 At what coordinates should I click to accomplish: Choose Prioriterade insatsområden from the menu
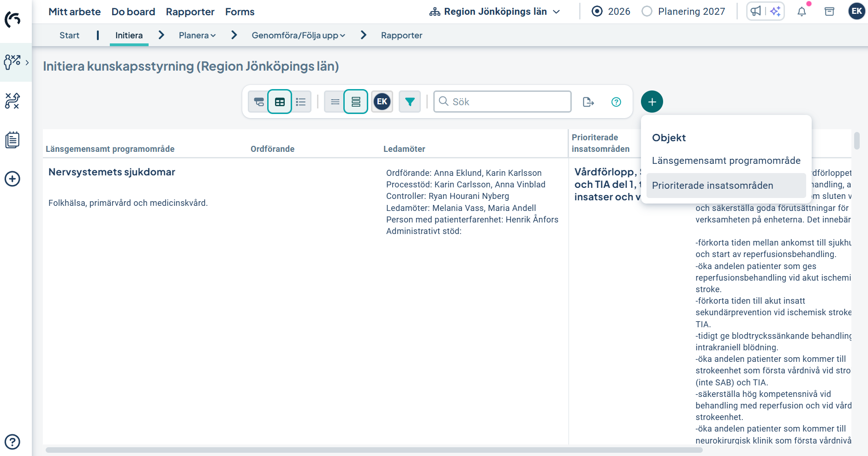pos(712,186)
